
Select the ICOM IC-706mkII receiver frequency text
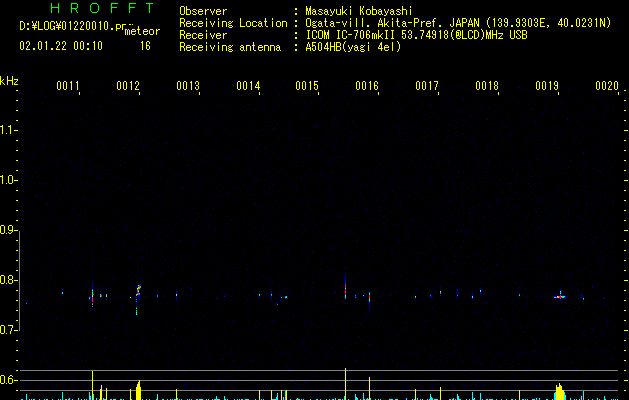tap(416, 35)
